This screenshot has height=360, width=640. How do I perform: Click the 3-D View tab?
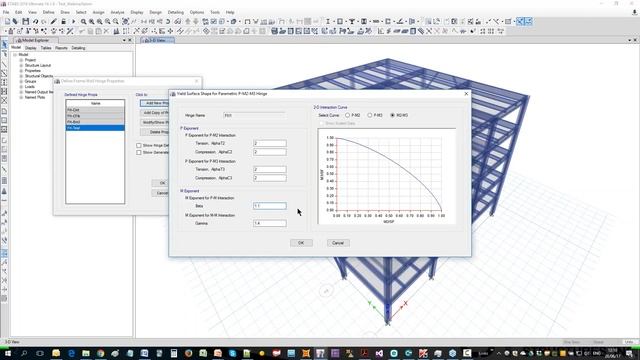pos(158,40)
